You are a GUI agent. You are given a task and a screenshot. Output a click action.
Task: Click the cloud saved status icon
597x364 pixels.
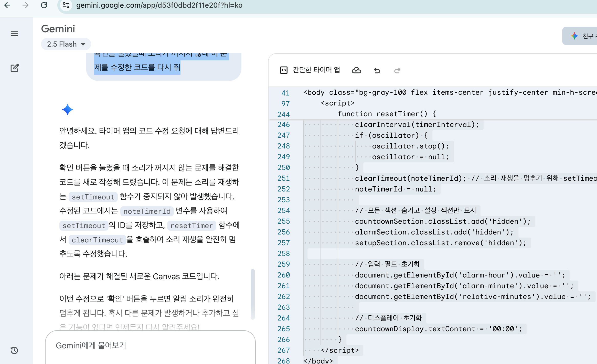click(356, 70)
